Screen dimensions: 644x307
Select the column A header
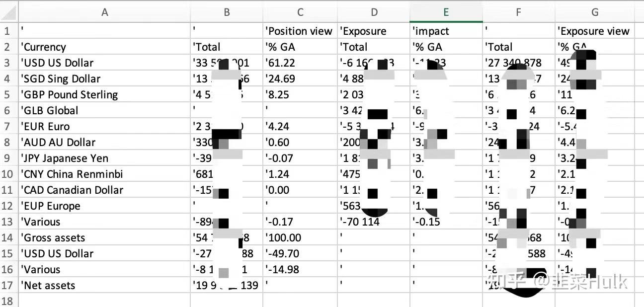(104, 12)
